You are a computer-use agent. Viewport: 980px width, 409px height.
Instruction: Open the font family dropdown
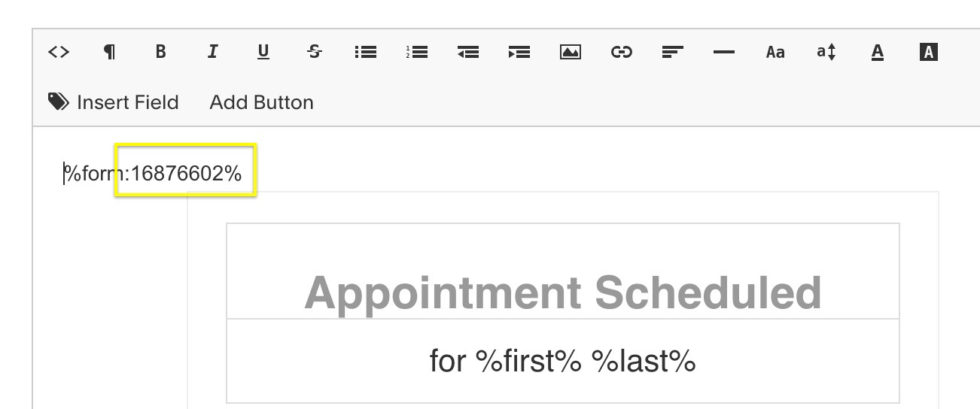point(775,52)
